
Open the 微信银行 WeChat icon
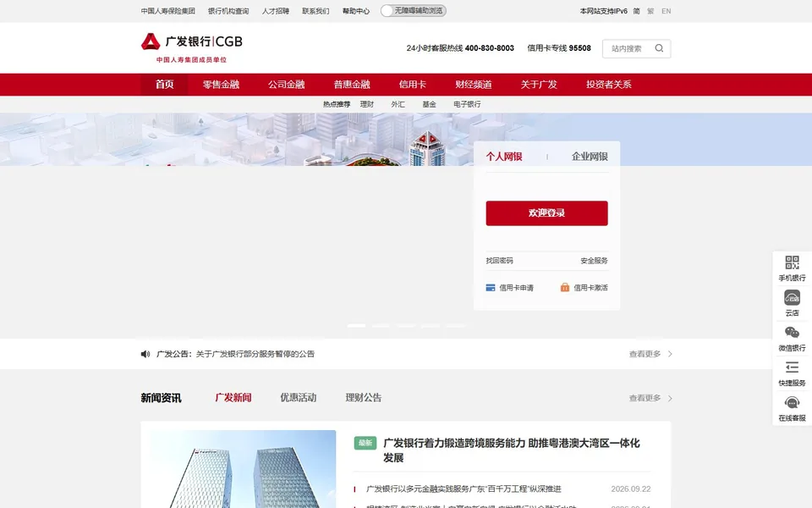click(792, 332)
